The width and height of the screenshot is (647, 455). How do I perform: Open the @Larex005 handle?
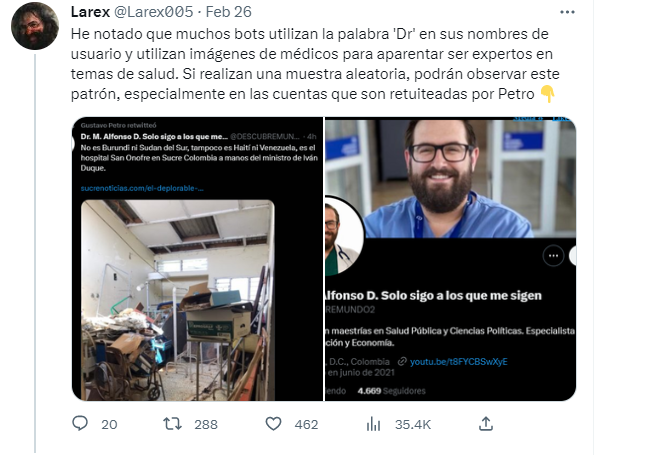(153, 12)
